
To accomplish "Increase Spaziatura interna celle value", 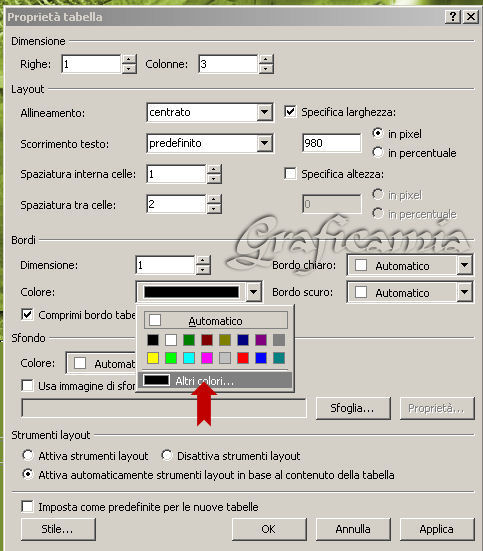I will click(214, 169).
